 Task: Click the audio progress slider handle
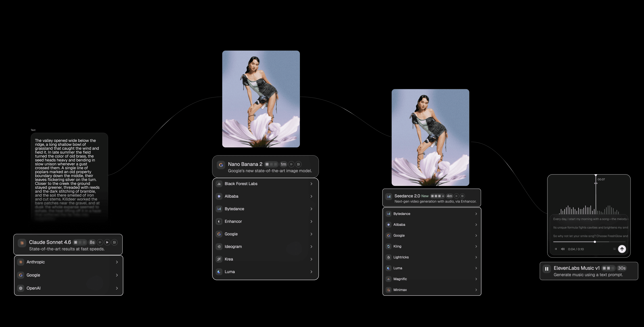point(595,242)
